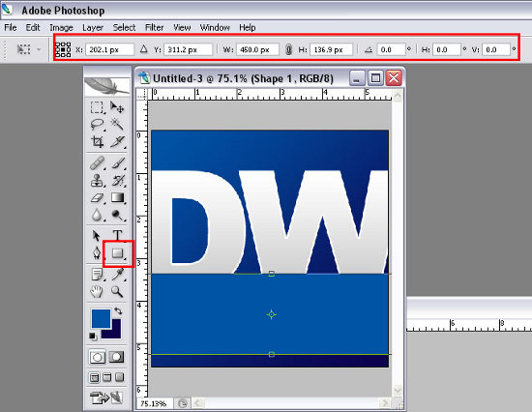Choose the Pen tool
Viewport: 532px width, 412px height.
point(97,253)
